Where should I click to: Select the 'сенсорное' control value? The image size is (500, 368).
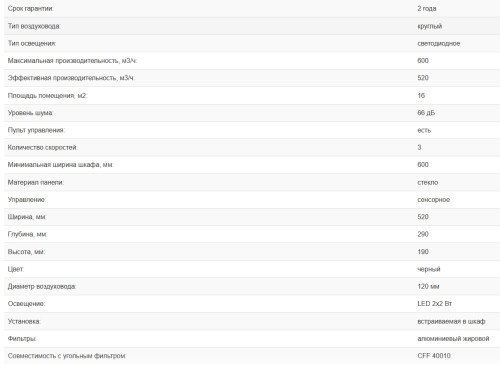(x=434, y=200)
